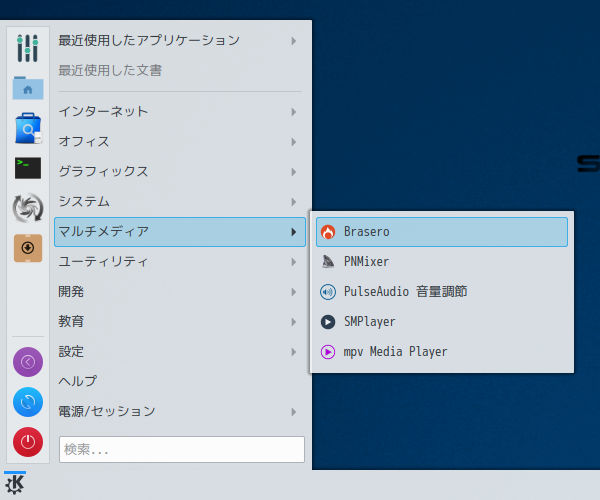Click the PNMixer icon
The height and width of the screenshot is (500, 600).
point(328,262)
